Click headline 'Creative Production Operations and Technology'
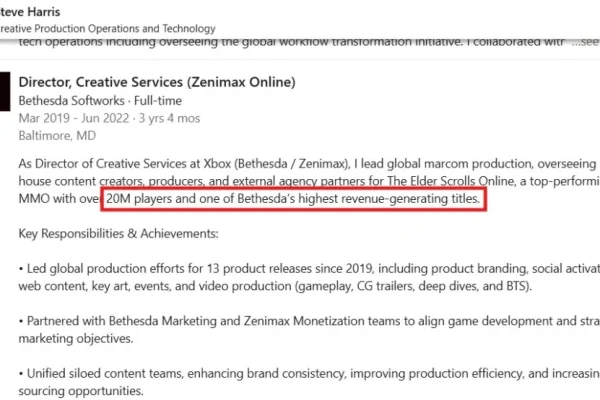 coord(108,29)
